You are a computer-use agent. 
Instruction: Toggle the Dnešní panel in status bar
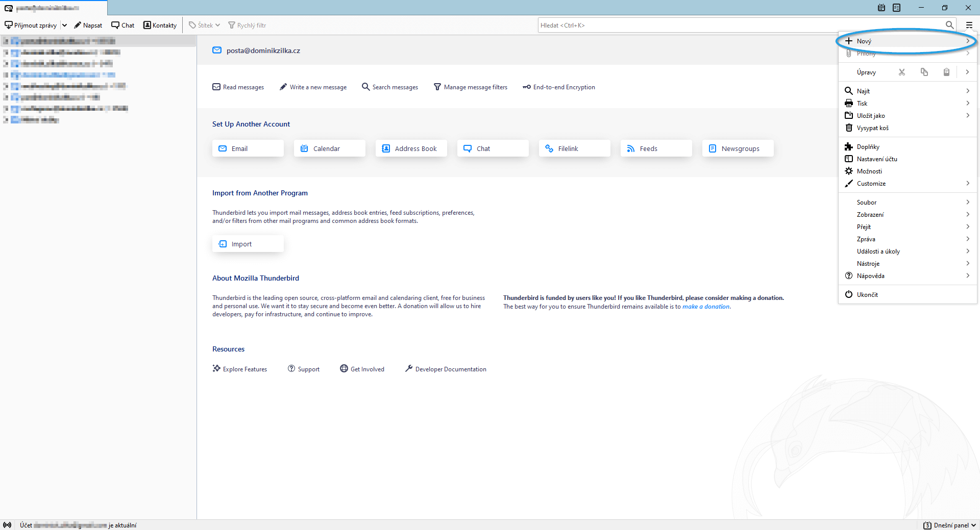[950, 525]
